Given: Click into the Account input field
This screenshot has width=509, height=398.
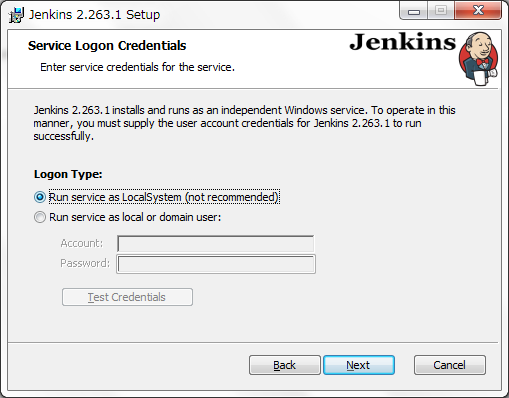Looking at the screenshot, I should pos(216,244).
